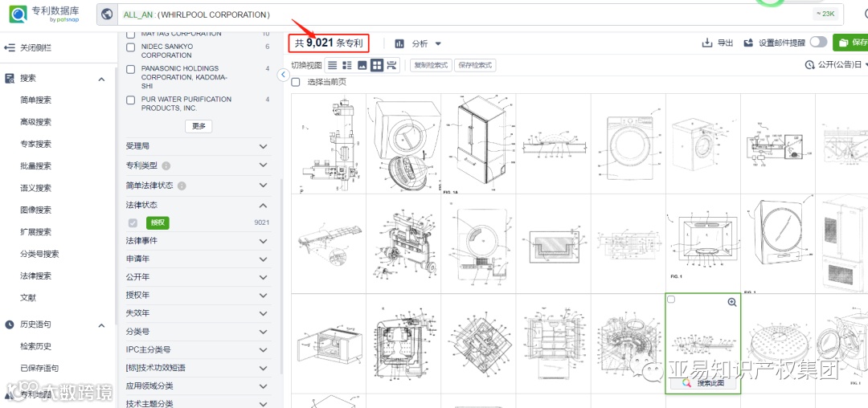The height and width of the screenshot is (408, 868).
Task: Expand the 申请年 filter
Action: click(264, 259)
